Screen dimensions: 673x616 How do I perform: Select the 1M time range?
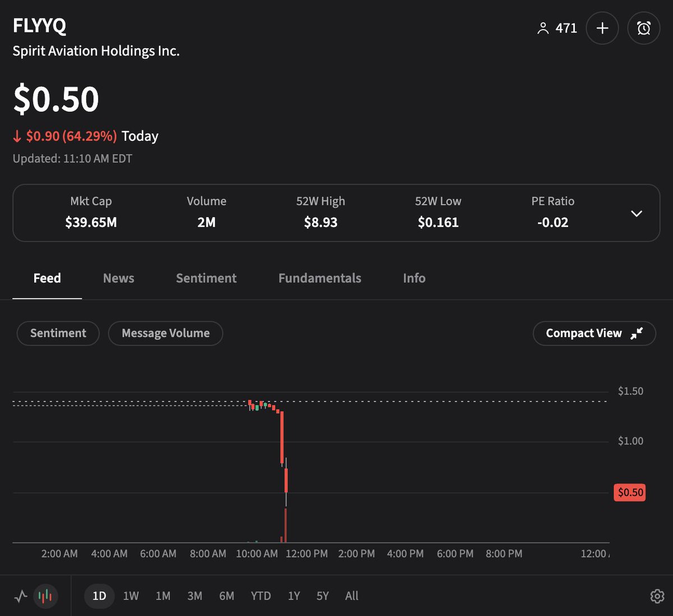coord(163,596)
